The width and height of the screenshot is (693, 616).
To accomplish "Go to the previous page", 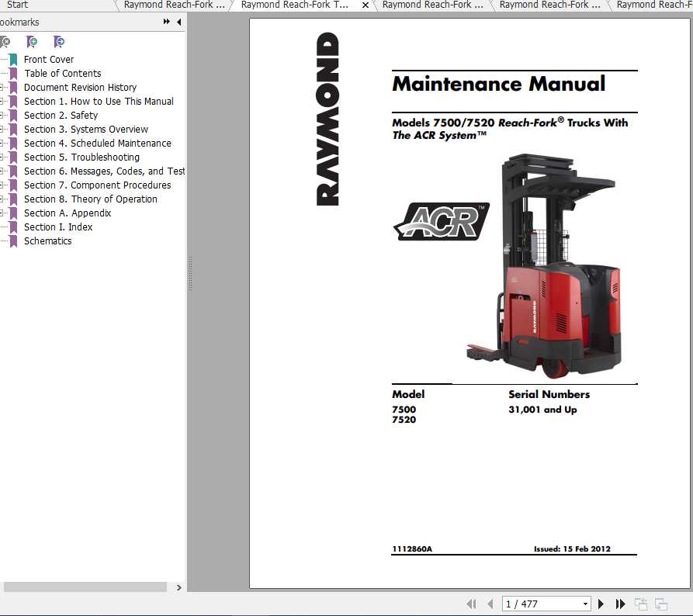I will [x=490, y=604].
